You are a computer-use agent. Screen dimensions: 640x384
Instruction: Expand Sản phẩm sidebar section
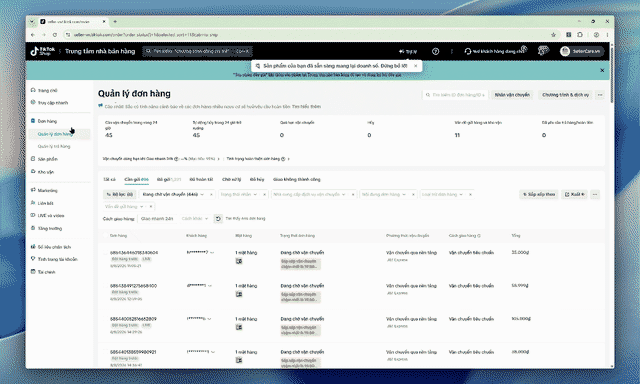point(47,159)
